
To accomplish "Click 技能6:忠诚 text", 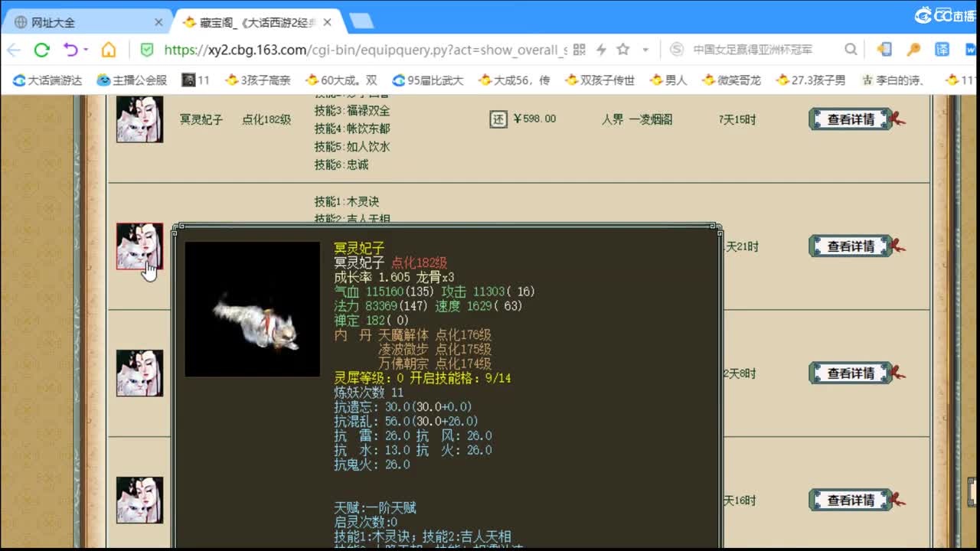I will (341, 165).
